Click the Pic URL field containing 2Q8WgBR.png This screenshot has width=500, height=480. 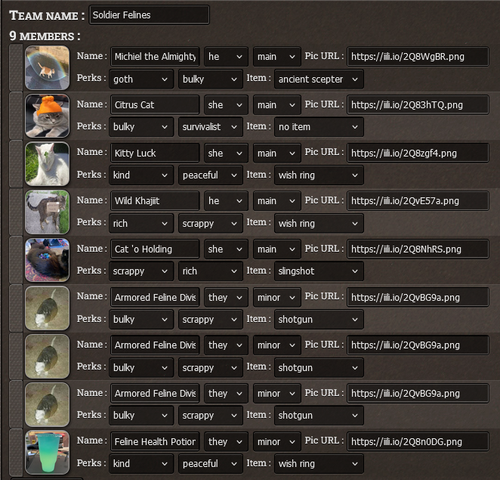418,57
